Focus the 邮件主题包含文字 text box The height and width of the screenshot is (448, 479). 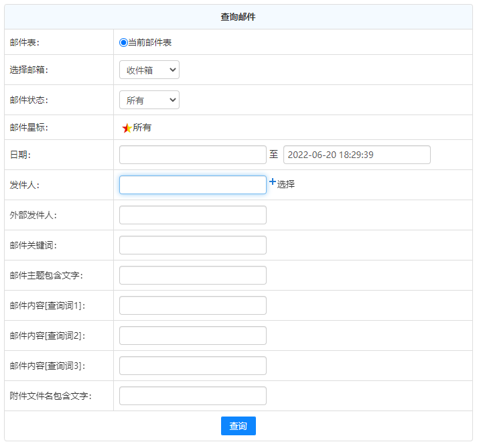(x=192, y=275)
